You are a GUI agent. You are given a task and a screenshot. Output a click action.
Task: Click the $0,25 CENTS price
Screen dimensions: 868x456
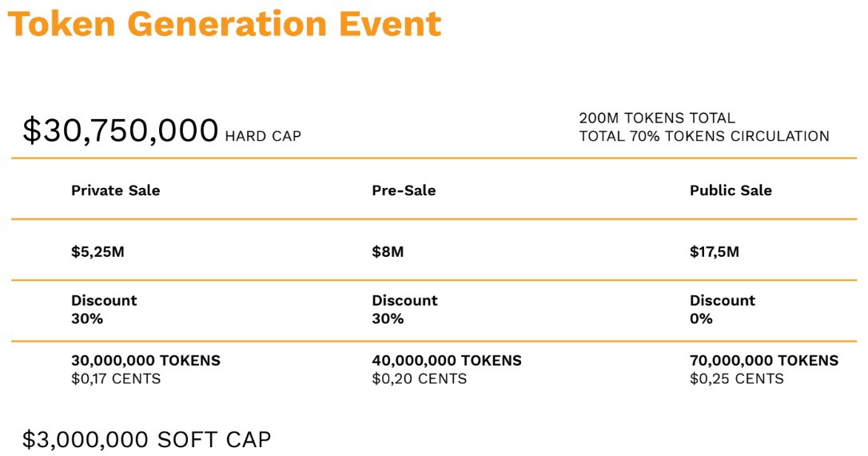[737, 379]
